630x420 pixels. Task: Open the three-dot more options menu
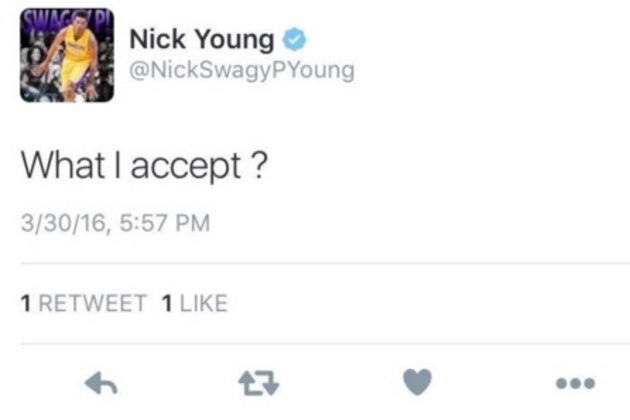[x=575, y=383]
